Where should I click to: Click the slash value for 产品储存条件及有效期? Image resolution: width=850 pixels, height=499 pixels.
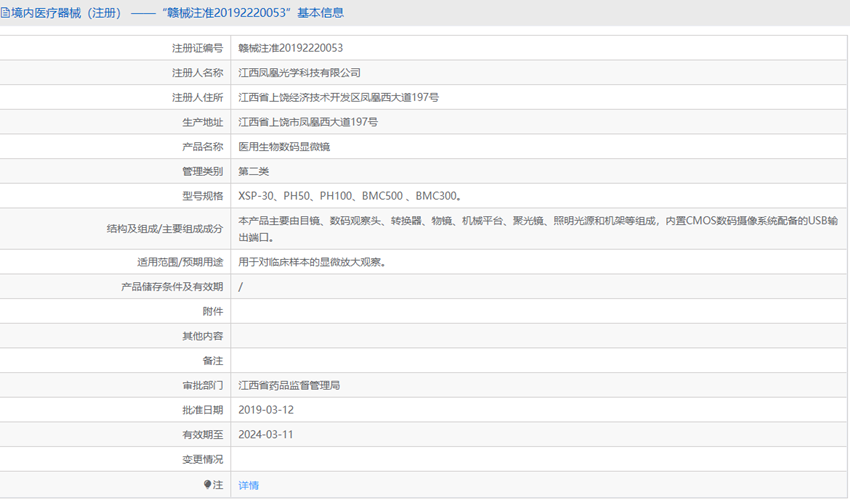(x=241, y=287)
